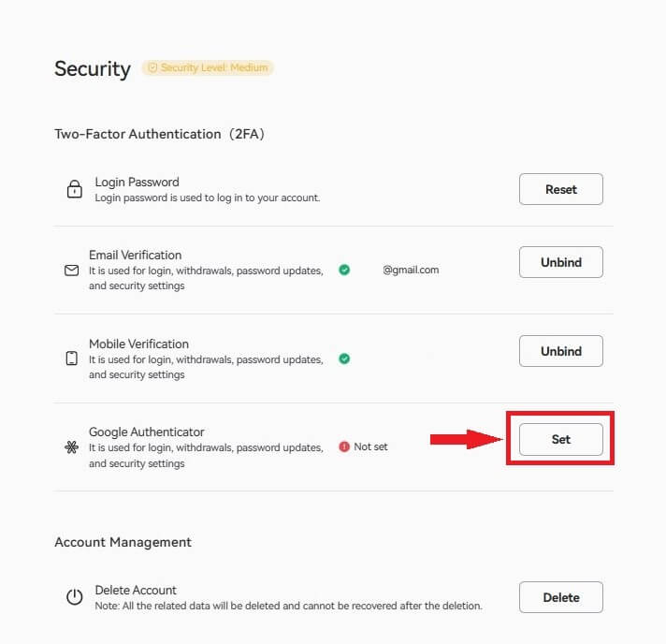Image resolution: width=666 pixels, height=644 pixels.
Task: Click the red Not set warning icon
Action: click(344, 447)
